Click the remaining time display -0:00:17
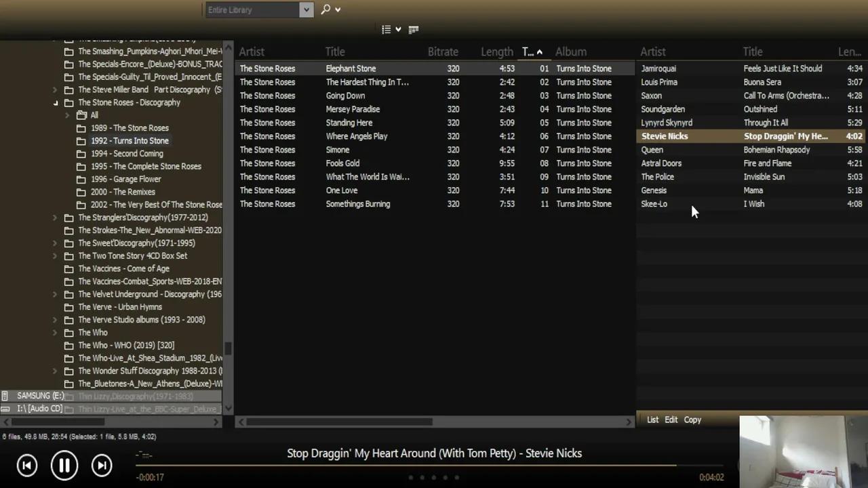The image size is (868, 488). [x=150, y=477]
